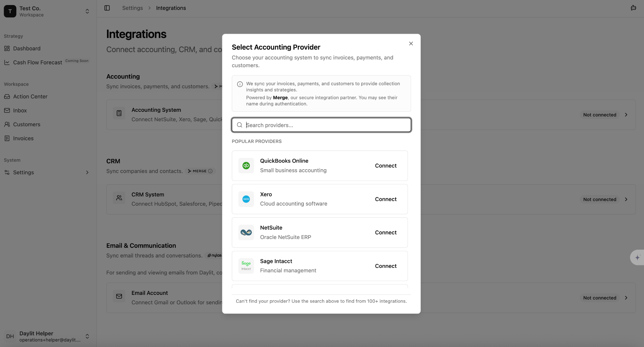The height and width of the screenshot is (347, 644).
Task: Click 'Small business accounting' description
Action: coord(293,170)
